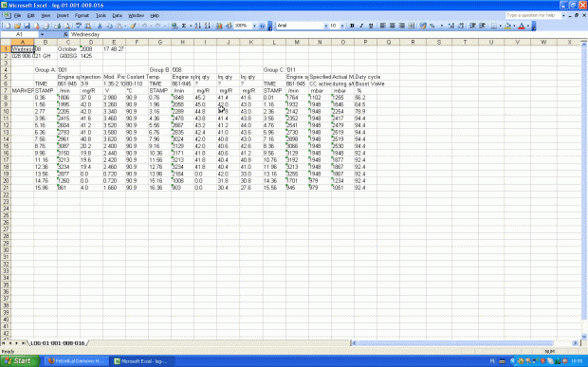
Task: Open the Zoom percentage dropdown
Action: click(254, 26)
